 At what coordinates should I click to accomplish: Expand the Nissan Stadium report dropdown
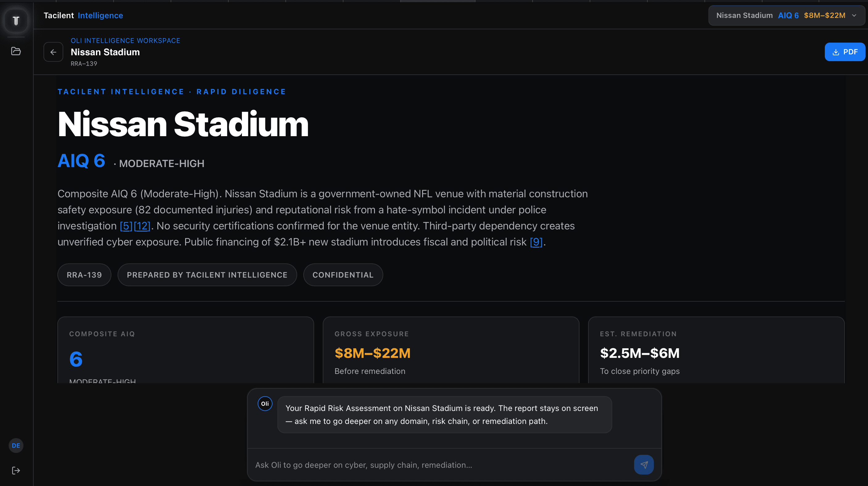(x=787, y=15)
